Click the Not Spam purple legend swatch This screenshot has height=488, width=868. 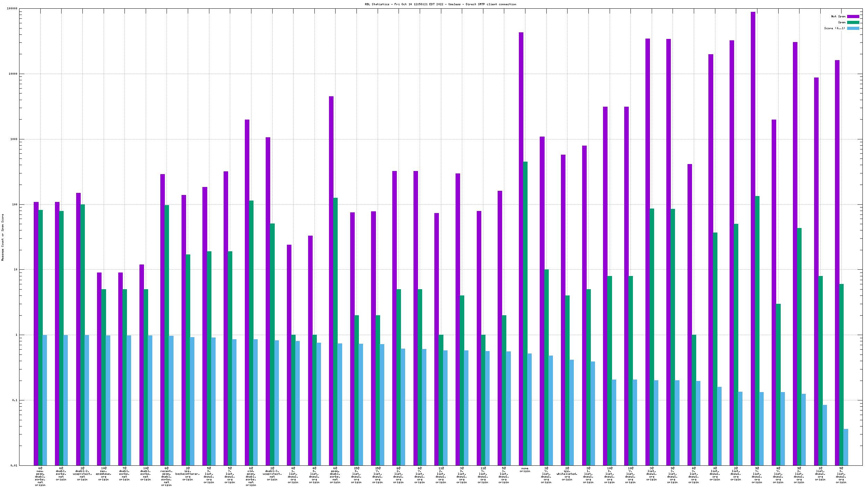point(853,16)
